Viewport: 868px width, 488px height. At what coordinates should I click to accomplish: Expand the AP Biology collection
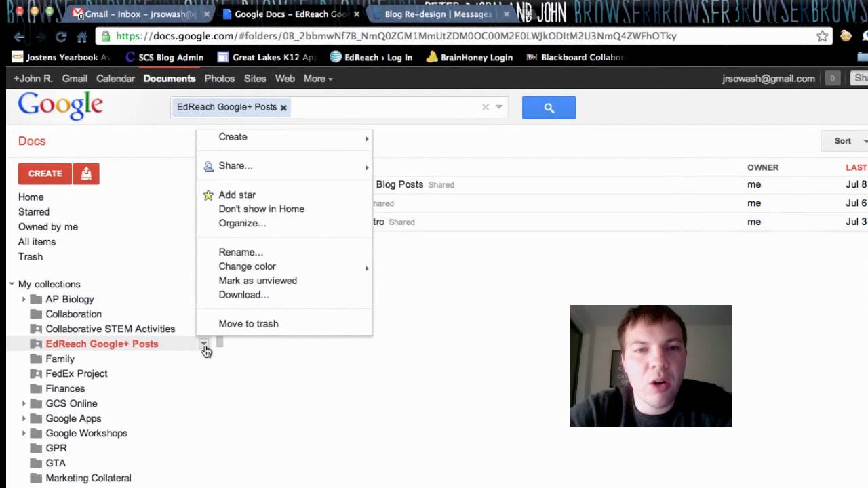24,299
